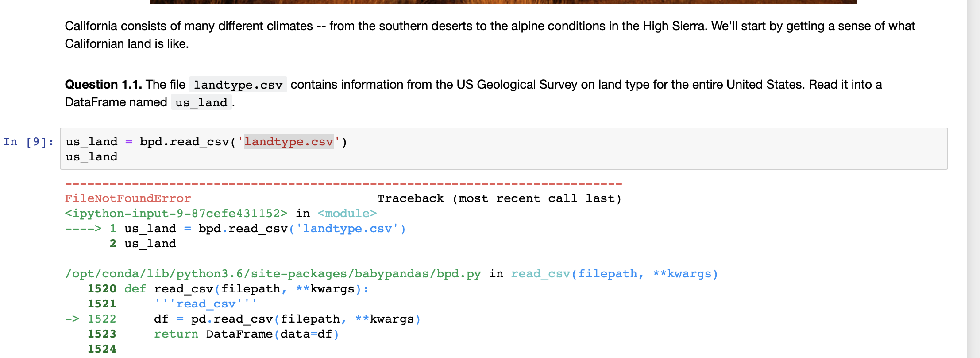Viewport: 980px width, 358px height.
Task: Click the docstring '''read_csv''' on line 1521
Action: coord(205,304)
